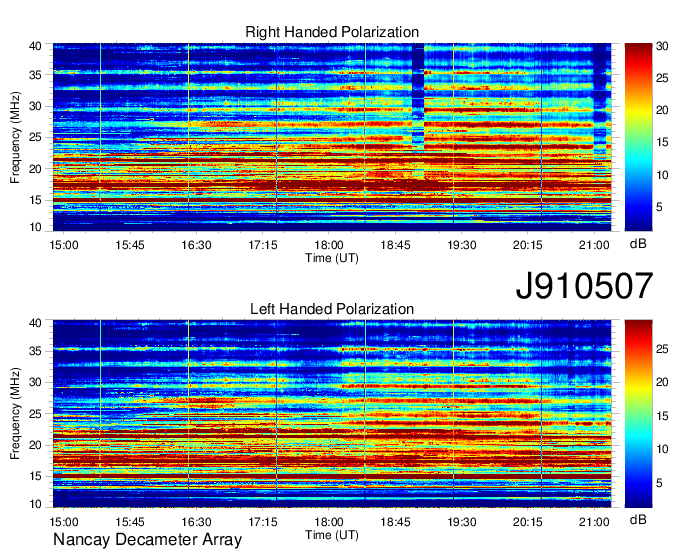Click the 19:30 tick of Right Handed plot
The width and height of the screenshot is (680, 552).
461,245
